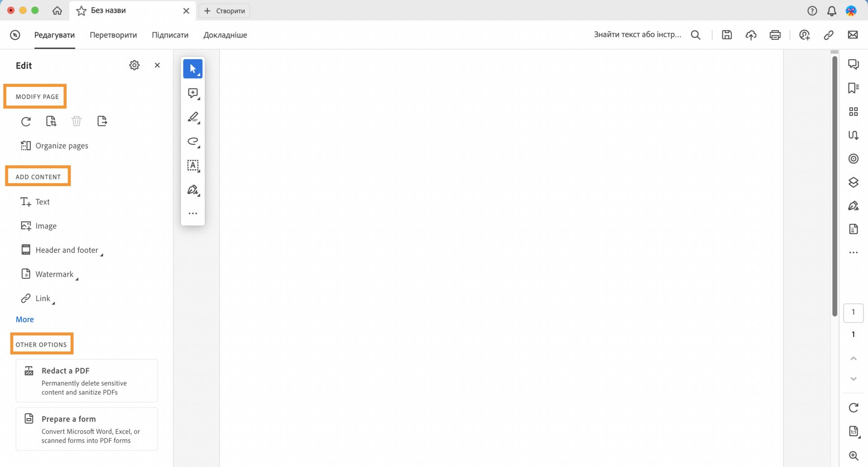Go to next page with down chevron
868x467 pixels.
point(854,379)
